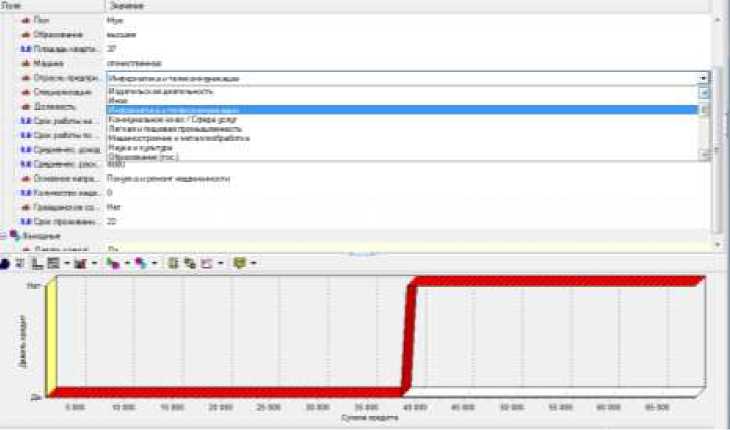This screenshot has height=430, width=730.
Task: Click the green list toolbar icon
Action: point(173,263)
